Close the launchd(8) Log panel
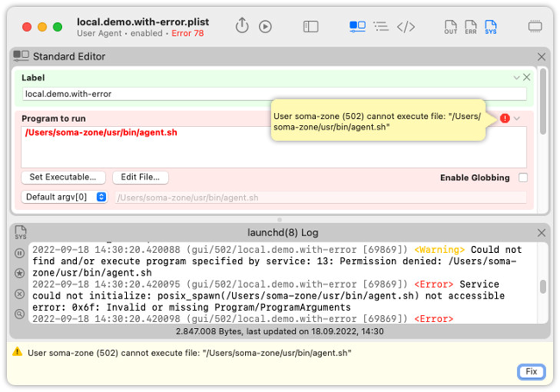 click(x=541, y=233)
